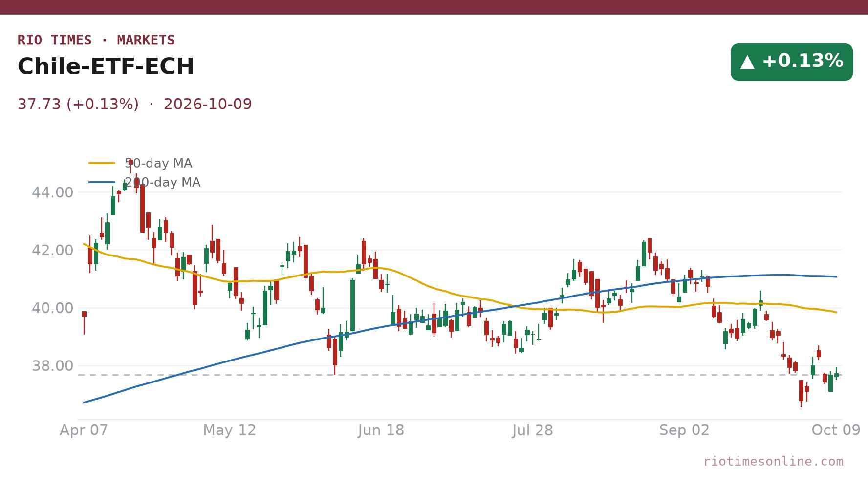Click the Jun 18 x-axis date
This screenshot has width=868, height=488.
pyautogui.click(x=381, y=430)
